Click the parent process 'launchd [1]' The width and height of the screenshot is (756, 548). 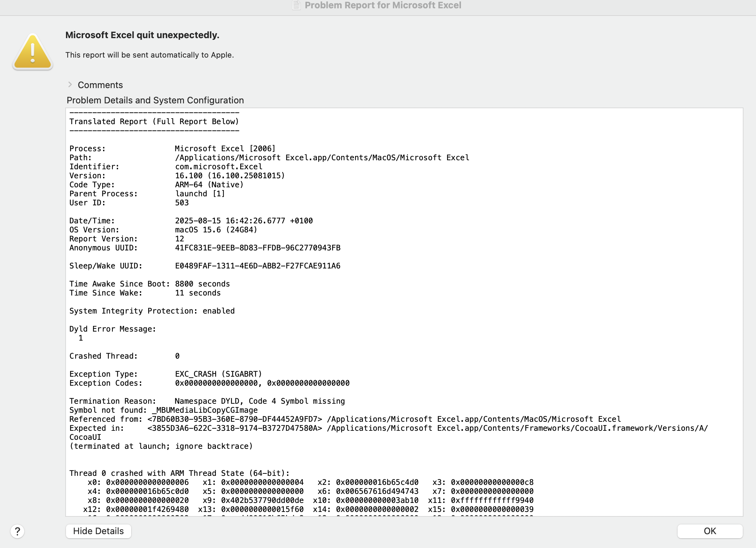(200, 194)
